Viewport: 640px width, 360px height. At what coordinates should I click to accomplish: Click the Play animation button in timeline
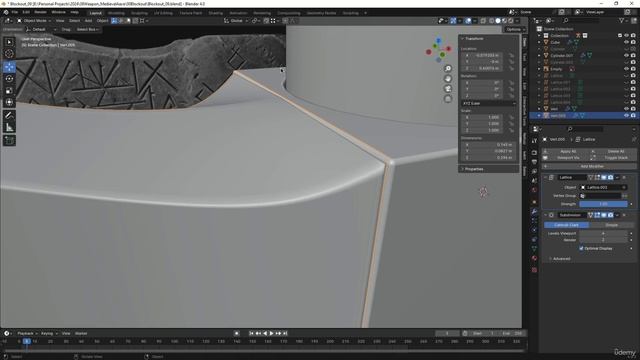271,333
